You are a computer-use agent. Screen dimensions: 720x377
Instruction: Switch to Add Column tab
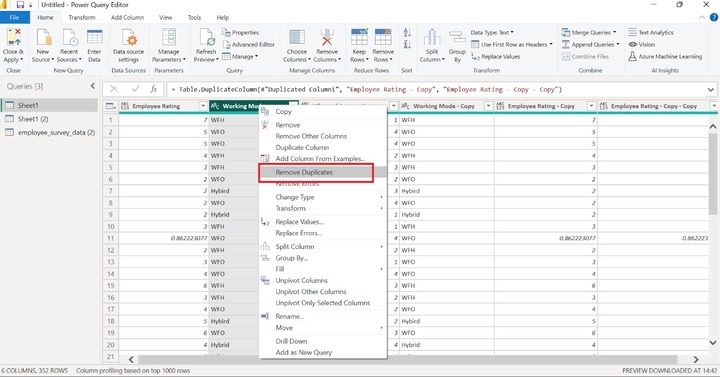[127, 17]
